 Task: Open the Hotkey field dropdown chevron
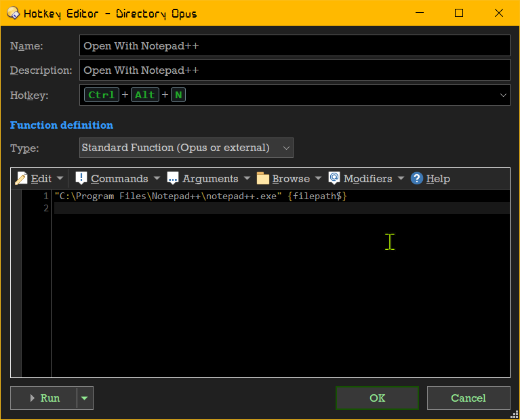(503, 95)
